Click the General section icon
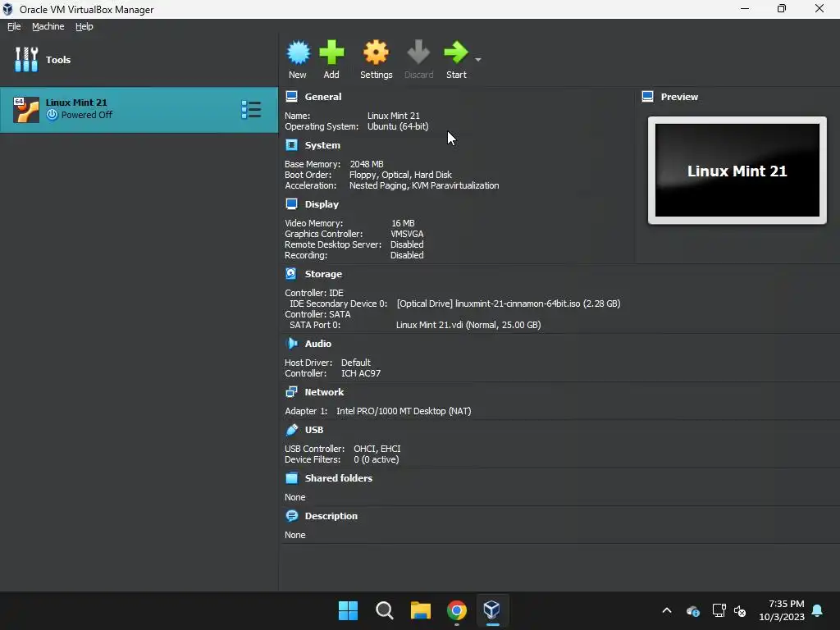The image size is (840, 630). (291, 97)
